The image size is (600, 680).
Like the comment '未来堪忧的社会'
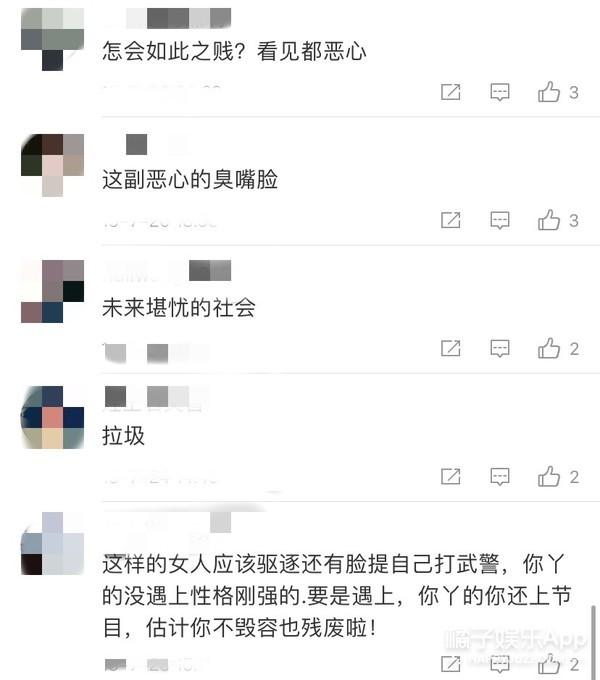tap(549, 348)
